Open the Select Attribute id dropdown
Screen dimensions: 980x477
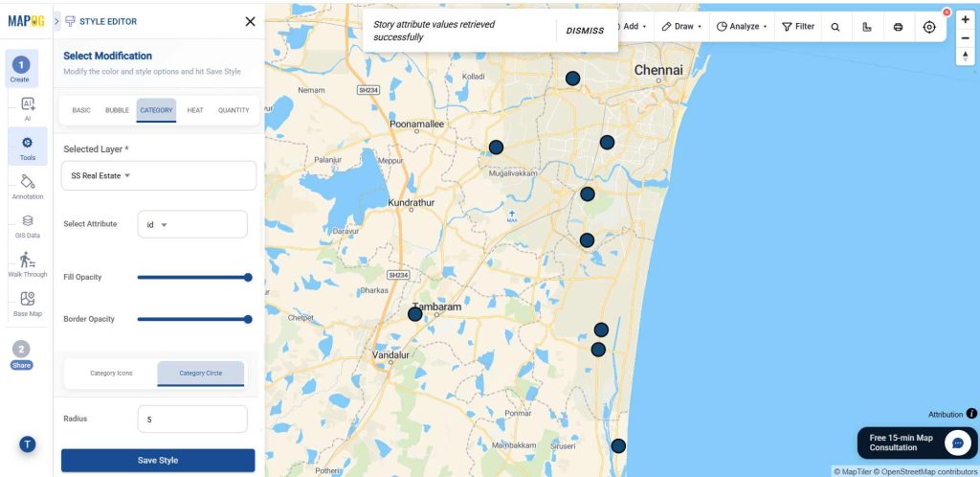pyautogui.click(x=192, y=224)
